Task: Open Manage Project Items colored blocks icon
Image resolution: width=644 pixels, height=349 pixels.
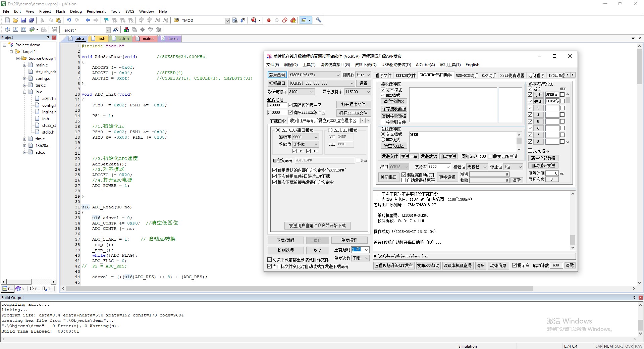Action: coord(126,30)
